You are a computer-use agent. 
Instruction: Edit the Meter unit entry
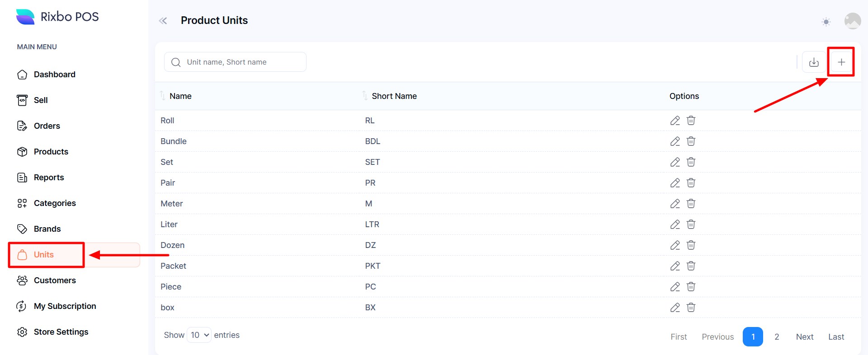pyautogui.click(x=675, y=204)
